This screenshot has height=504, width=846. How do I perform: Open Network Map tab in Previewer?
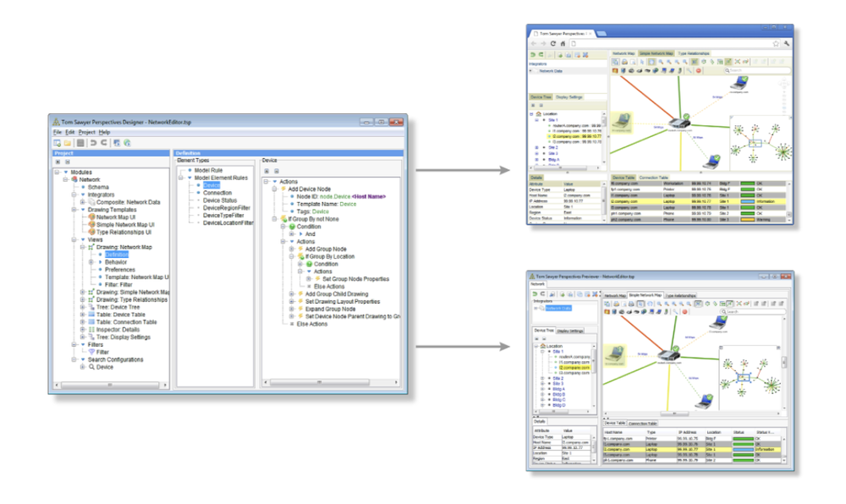[x=614, y=295]
